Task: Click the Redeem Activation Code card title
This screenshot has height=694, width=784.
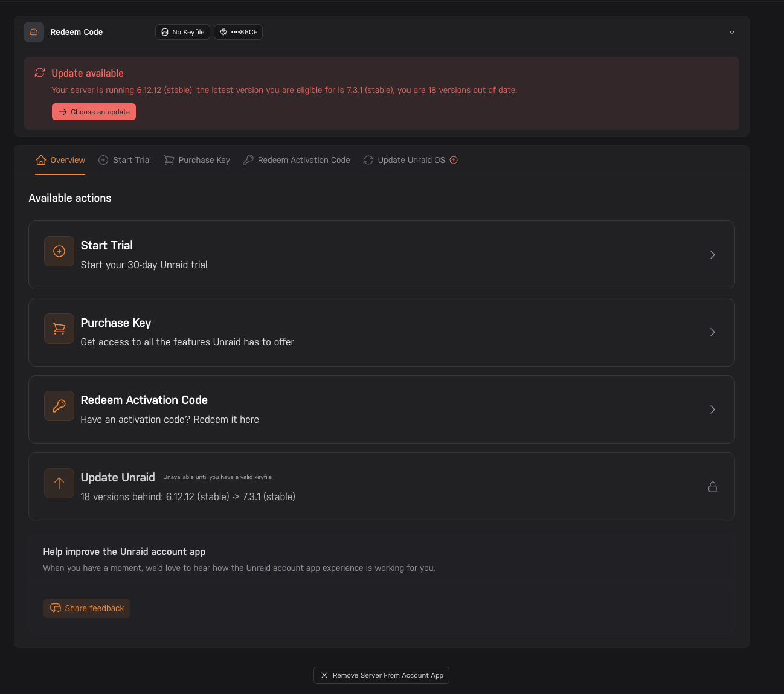Action: [x=144, y=400]
